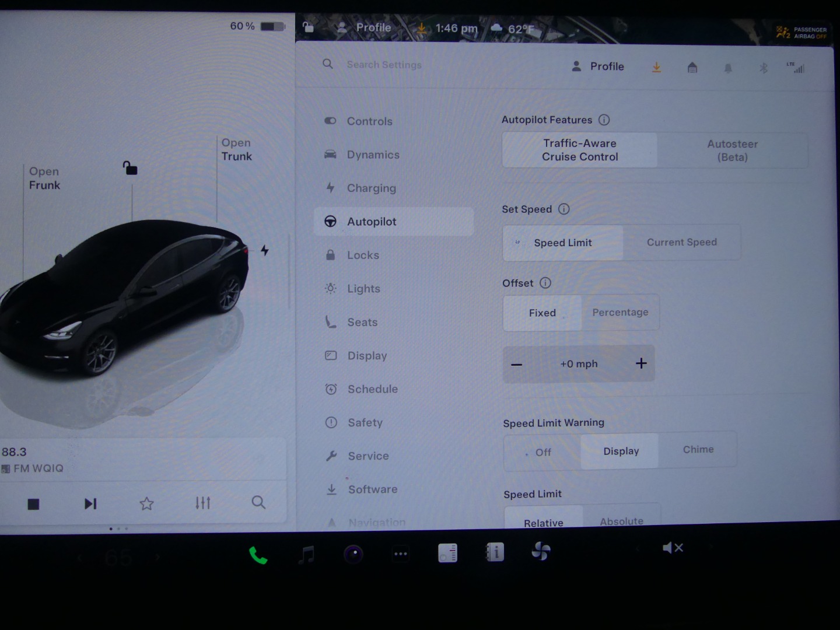This screenshot has width=840, height=630.
Task: Go to the Safety settings section
Action: coord(365,423)
